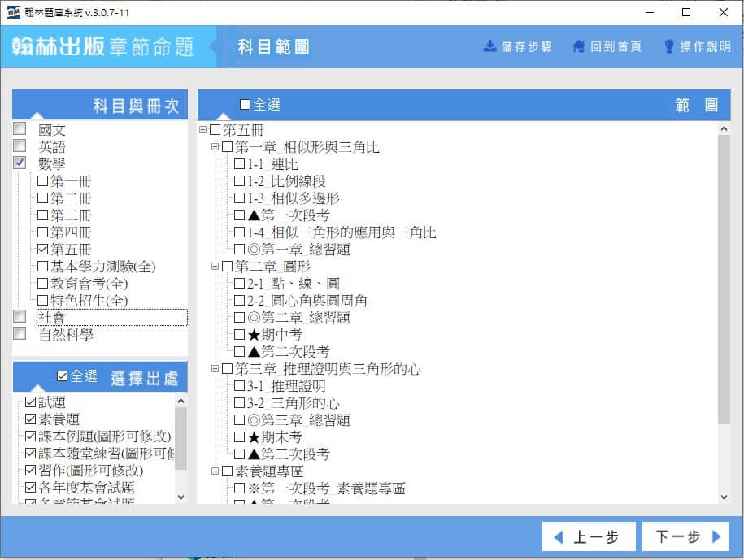Image resolution: width=744 pixels, height=560 pixels.
Task: Select 第四冊 tree row text
Action: (x=71, y=232)
